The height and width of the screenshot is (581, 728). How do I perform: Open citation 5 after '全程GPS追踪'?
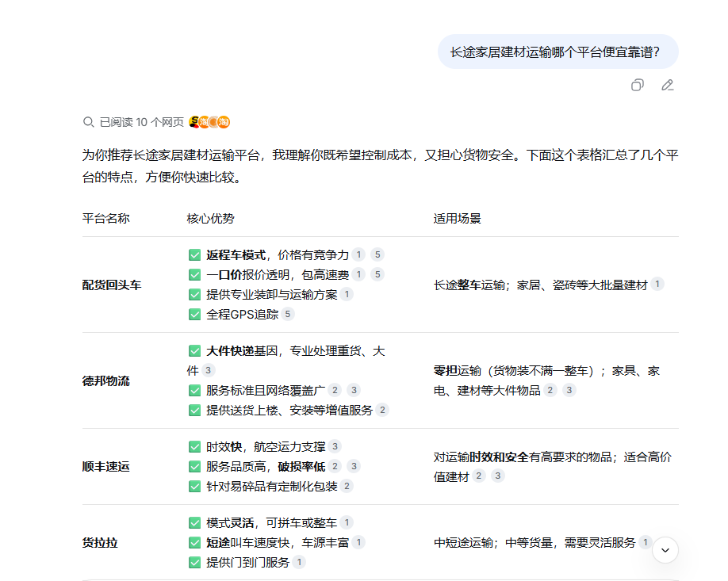[x=287, y=314]
